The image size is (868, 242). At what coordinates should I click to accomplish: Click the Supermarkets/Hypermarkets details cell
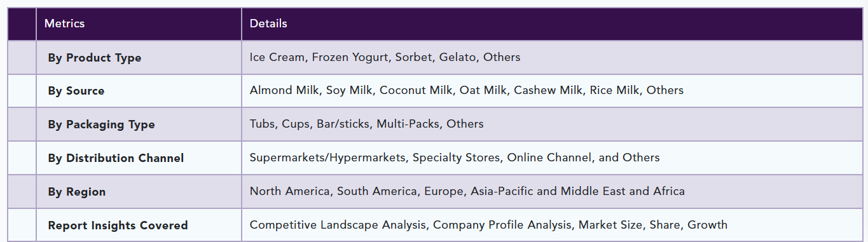point(551,158)
